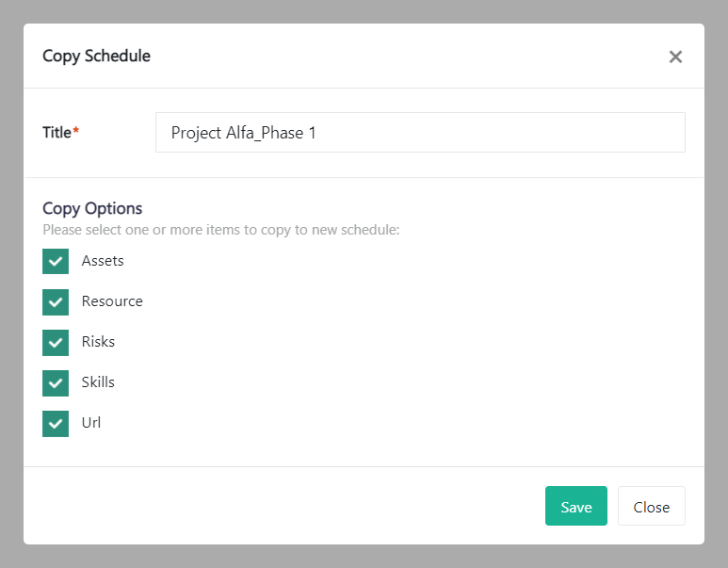This screenshot has width=728, height=568.
Task: Uncheck the Assets checkbox
Action: [x=56, y=261]
